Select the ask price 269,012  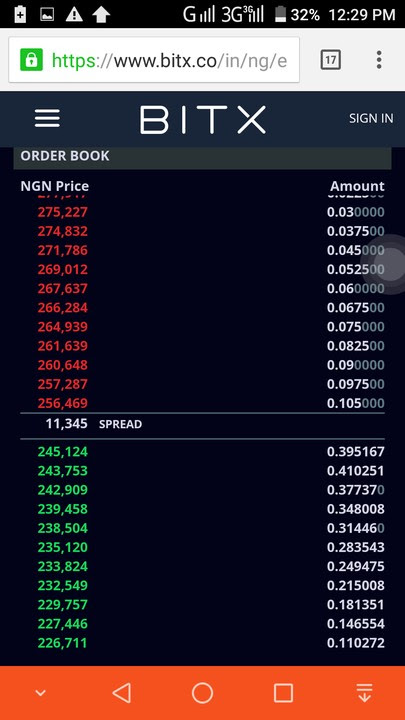[62, 270]
